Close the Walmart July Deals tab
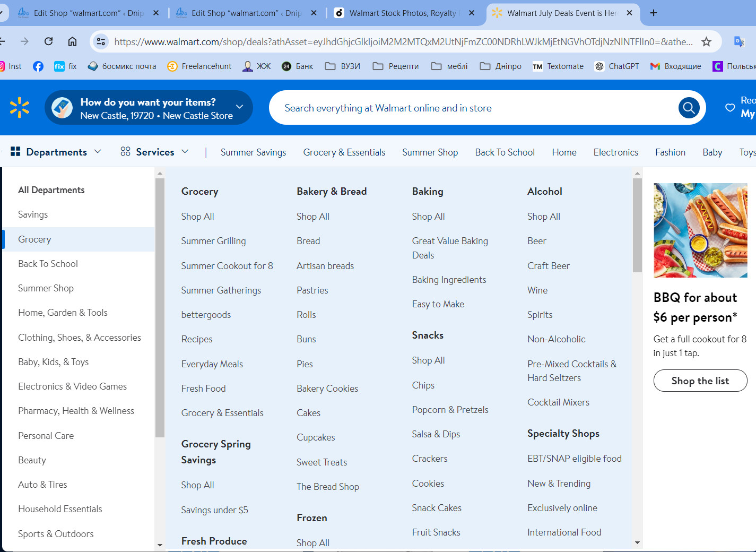 coord(629,13)
